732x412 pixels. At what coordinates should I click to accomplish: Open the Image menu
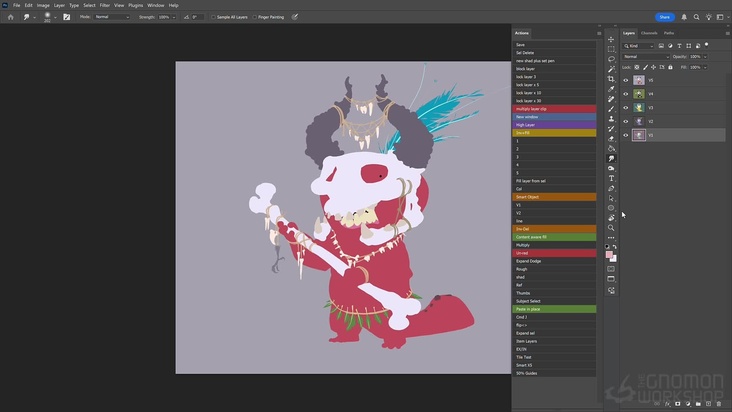click(43, 5)
